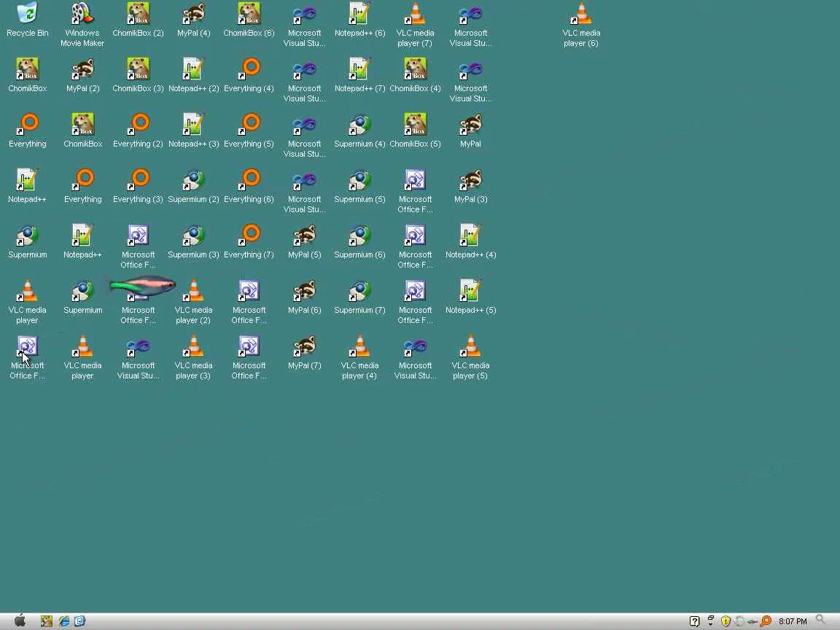Click the MyPal (6) desktop icon
Viewport: 840px width, 630px height.
tap(304, 297)
